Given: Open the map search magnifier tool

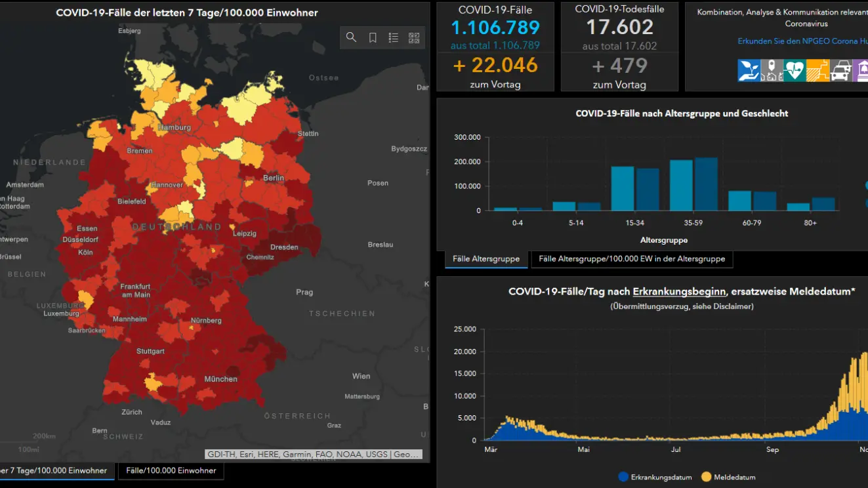Looking at the screenshot, I should click(351, 38).
